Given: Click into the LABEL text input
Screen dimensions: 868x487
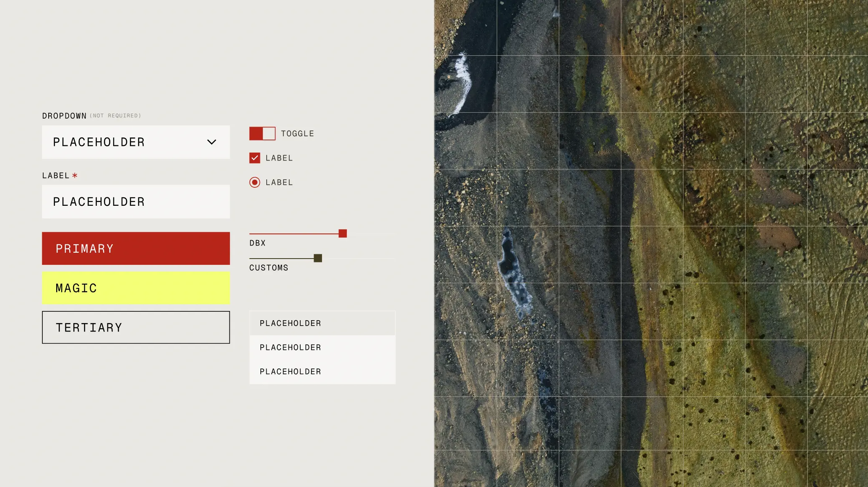Looking at the screenshot, I should point(135,202).
